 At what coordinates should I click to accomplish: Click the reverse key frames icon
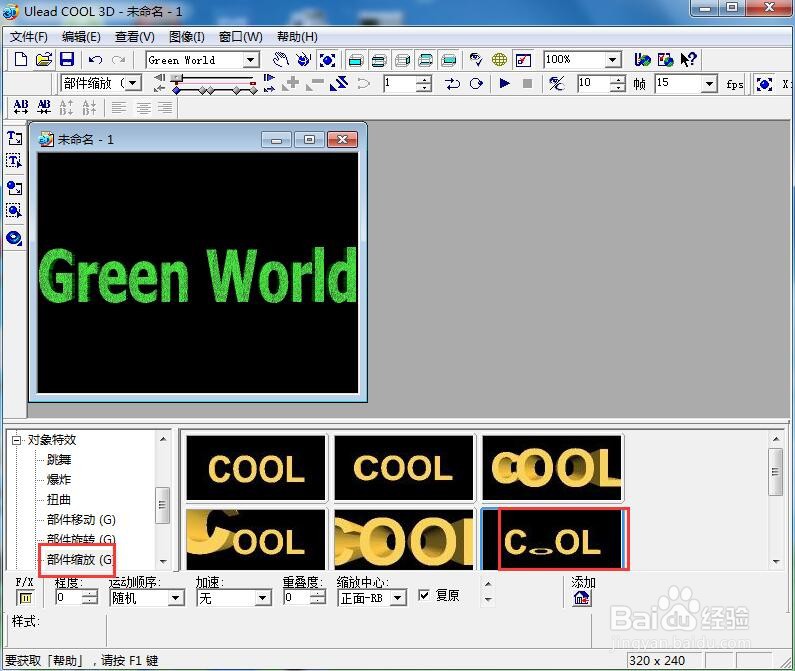pos(339,84)
